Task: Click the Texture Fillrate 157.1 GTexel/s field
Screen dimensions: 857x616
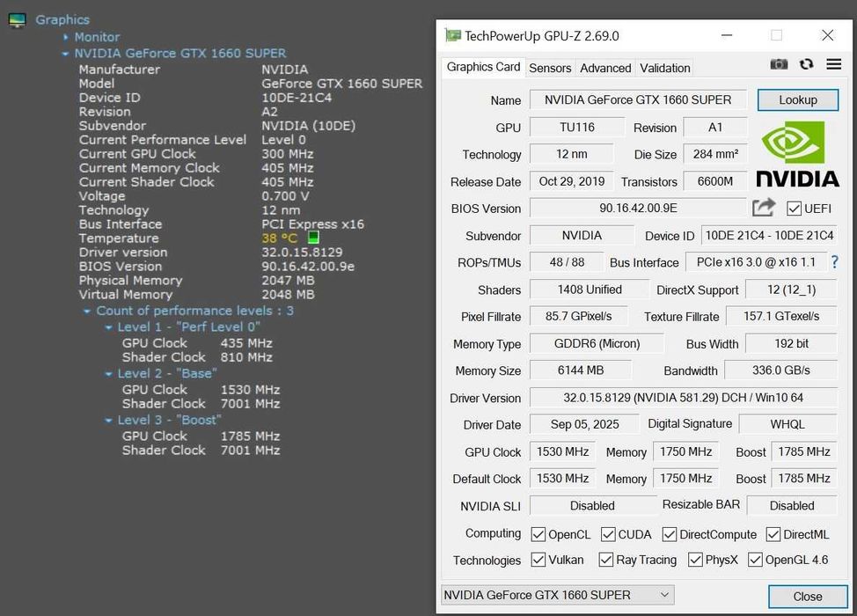Action: (781, 317)
